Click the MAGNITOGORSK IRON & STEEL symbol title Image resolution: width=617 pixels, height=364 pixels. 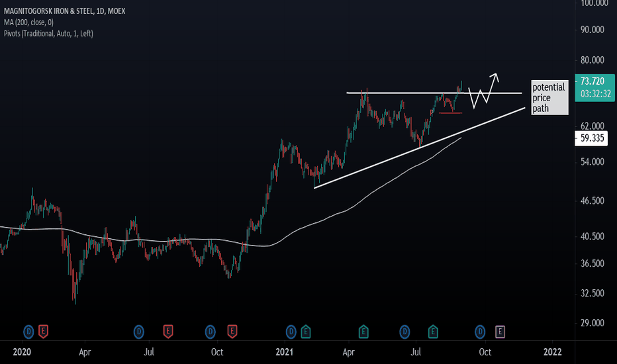tap(64, 11)
